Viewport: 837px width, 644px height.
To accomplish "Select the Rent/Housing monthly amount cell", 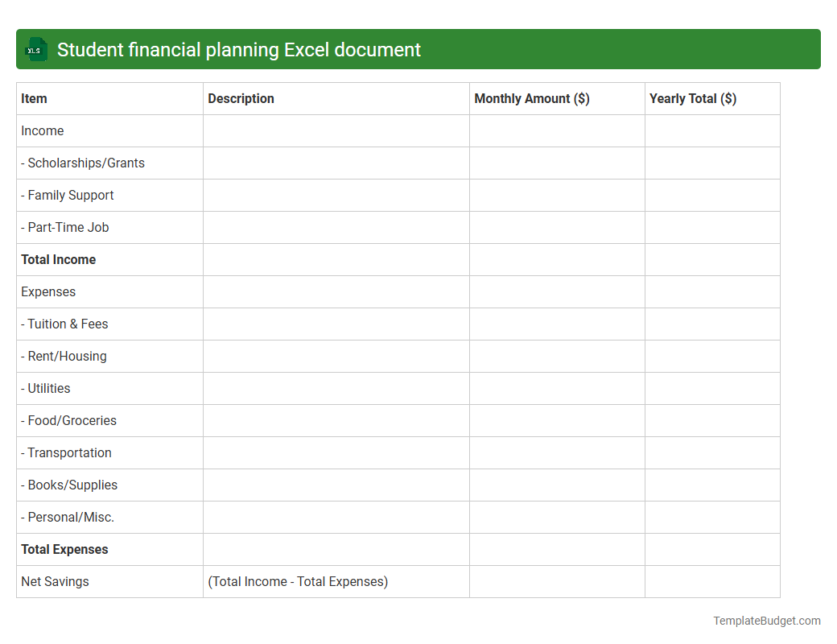I will [x=556, y=356].
